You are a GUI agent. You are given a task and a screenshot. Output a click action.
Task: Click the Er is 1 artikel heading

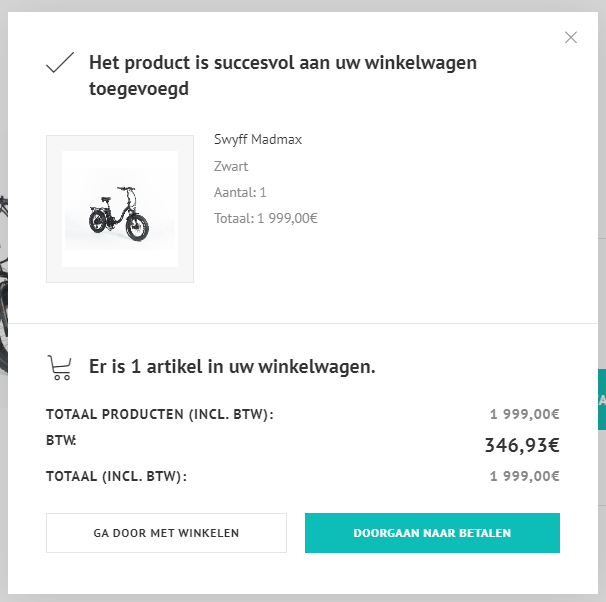[232, 367]
